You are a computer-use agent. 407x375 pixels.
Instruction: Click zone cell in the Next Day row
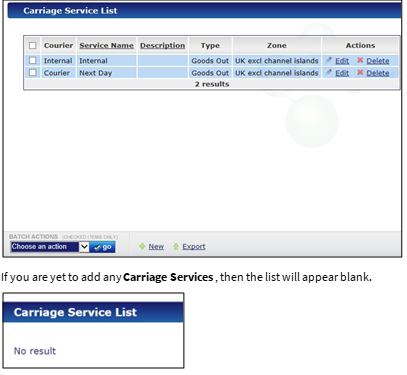click(277, 73)
